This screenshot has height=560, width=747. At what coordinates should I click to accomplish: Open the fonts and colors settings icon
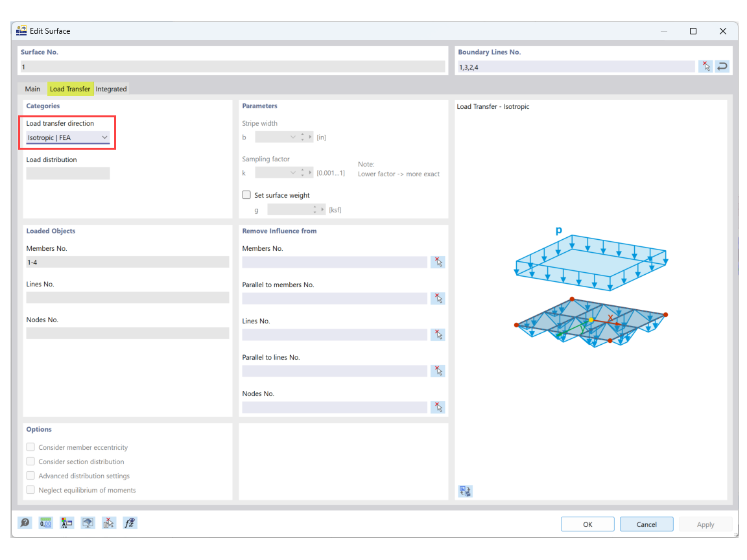click(x=66, y=522)
